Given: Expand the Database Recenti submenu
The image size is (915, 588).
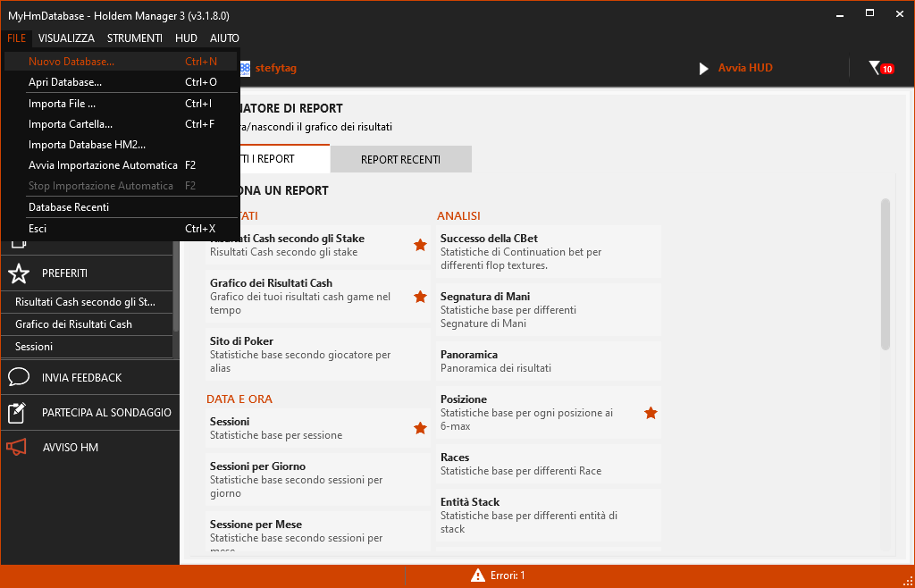Looking at the screenshot, I should click(x=121, y=207).
